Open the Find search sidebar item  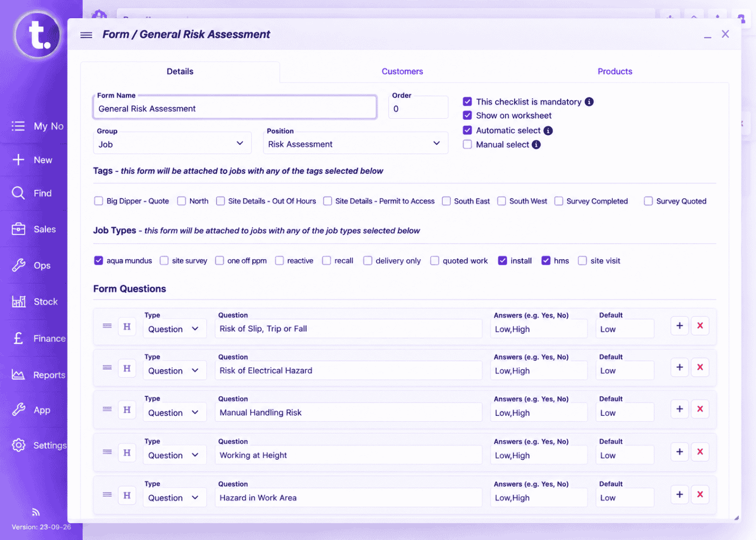pos(33,193)
